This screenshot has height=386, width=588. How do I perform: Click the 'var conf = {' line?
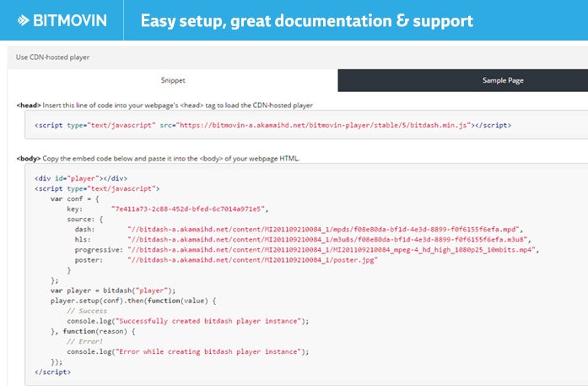(x=74, y=199)
